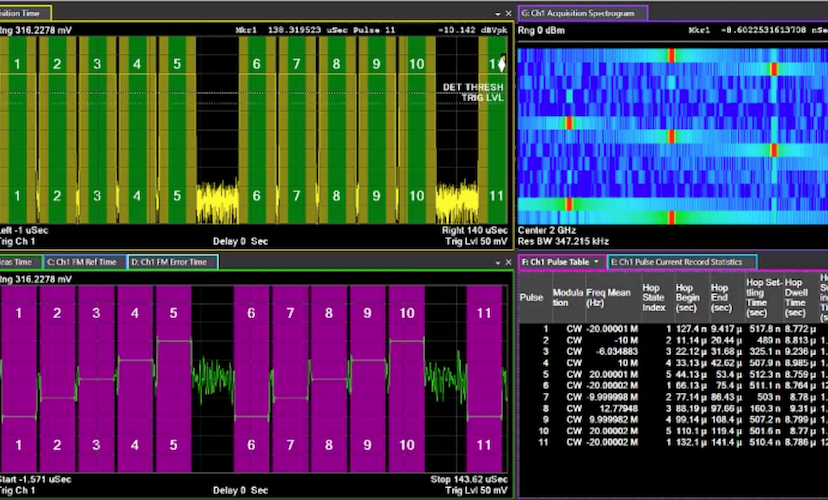The height and width of the screenshot is (500, 828).
Task: Click pulse 6 green band in Acquisition Time
Action: pyautogui.click(x=256, y=129)
